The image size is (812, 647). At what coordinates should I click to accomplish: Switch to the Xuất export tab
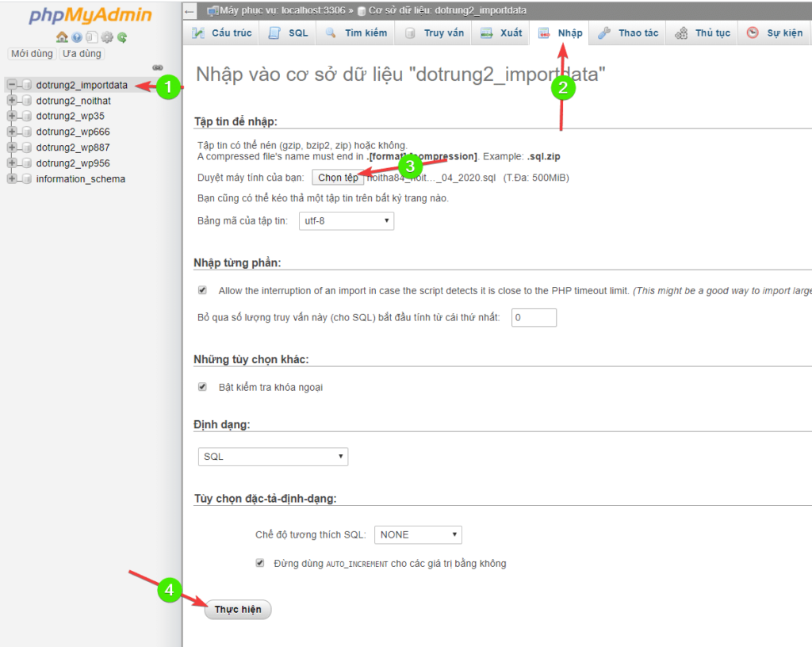(x=502, y=33)
